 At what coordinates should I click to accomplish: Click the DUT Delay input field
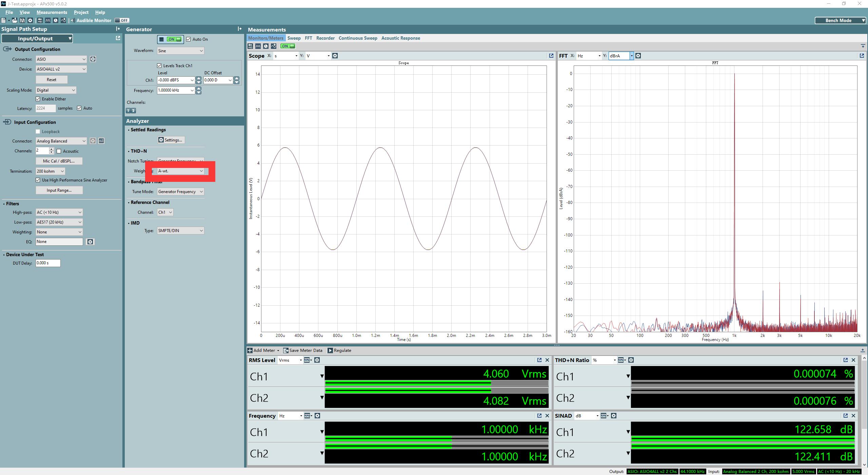[48, 263]
